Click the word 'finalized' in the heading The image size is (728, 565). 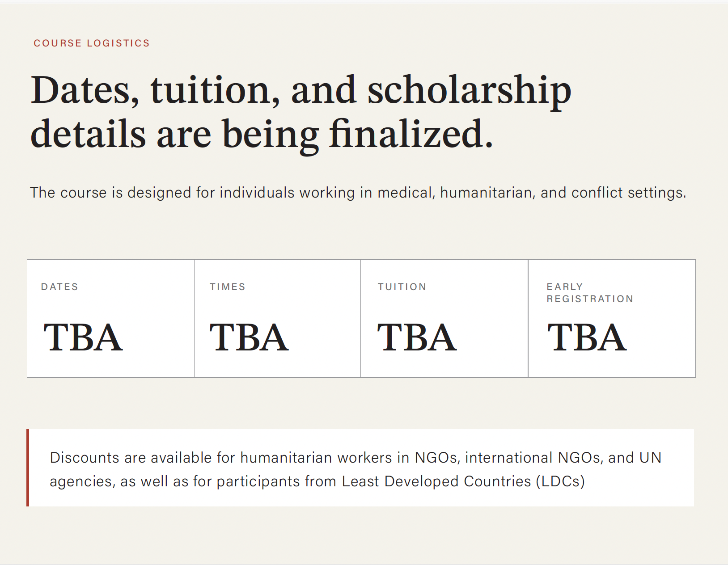(411, 134)
